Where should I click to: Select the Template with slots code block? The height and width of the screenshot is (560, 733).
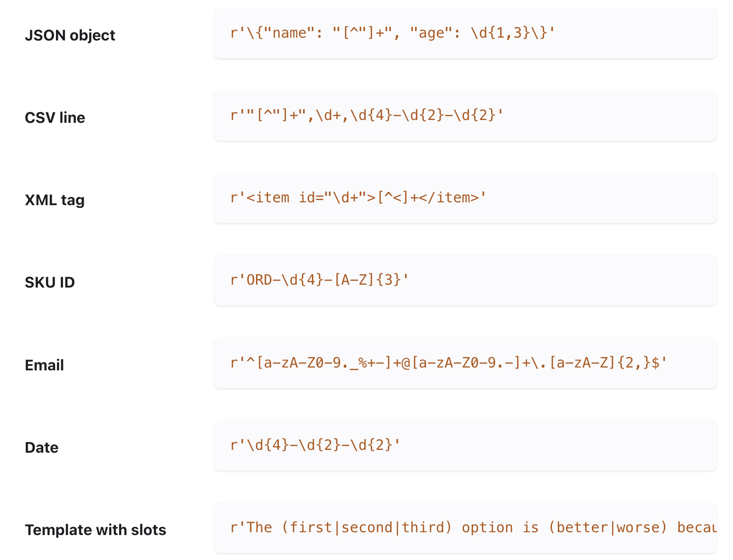tap(465, 528)
